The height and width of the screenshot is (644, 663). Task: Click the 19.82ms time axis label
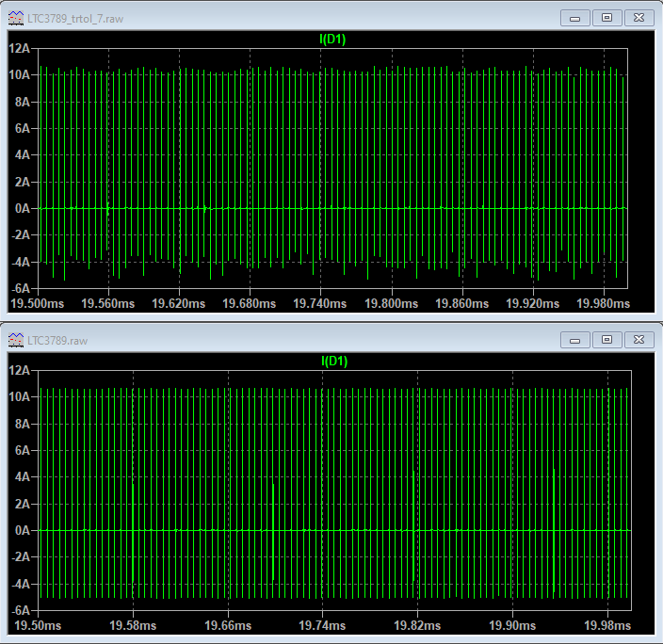417,625
